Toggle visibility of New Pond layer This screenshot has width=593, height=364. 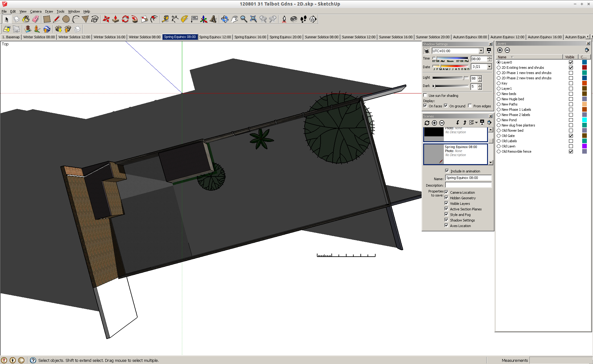[571, 120]
